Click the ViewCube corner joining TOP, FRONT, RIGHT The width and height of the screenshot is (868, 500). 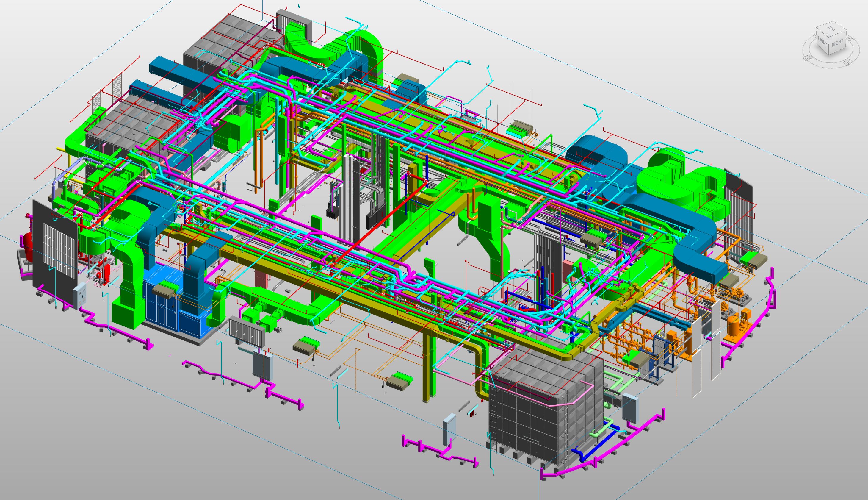pyautogui.click(x=828, y=37)
